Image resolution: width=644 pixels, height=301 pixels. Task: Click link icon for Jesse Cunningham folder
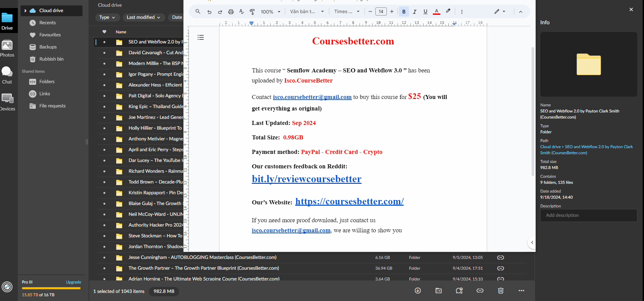[x=501, y=258]
